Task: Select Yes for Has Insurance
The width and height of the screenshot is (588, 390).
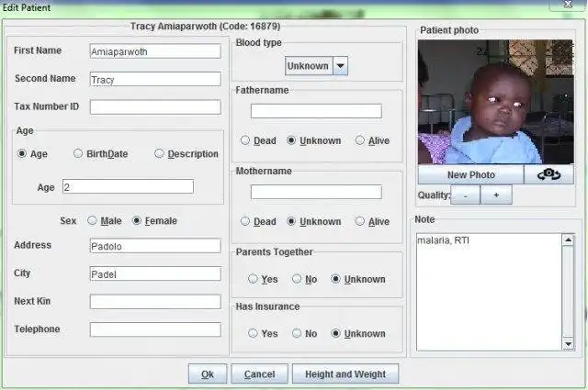Action: pyautogui.click(x=254, y=333)
